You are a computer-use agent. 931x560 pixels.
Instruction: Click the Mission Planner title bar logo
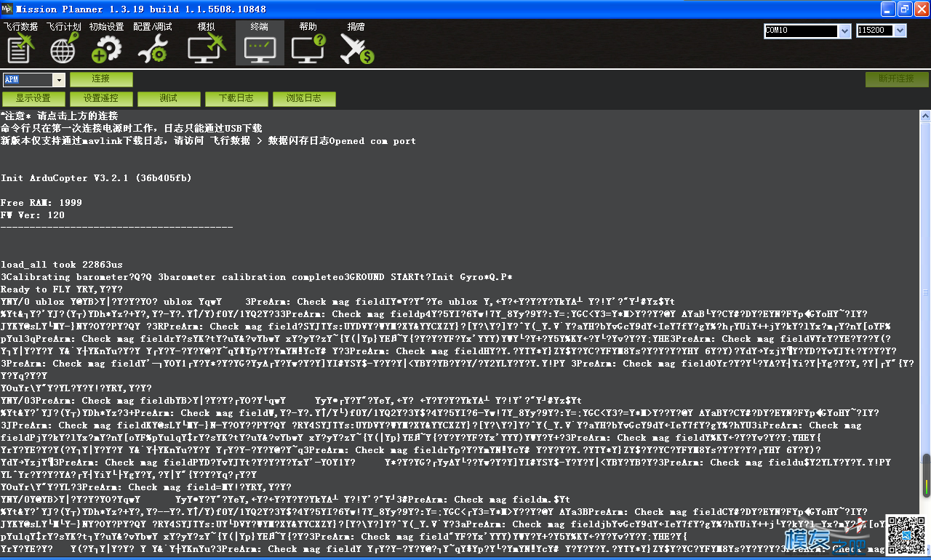7,8
